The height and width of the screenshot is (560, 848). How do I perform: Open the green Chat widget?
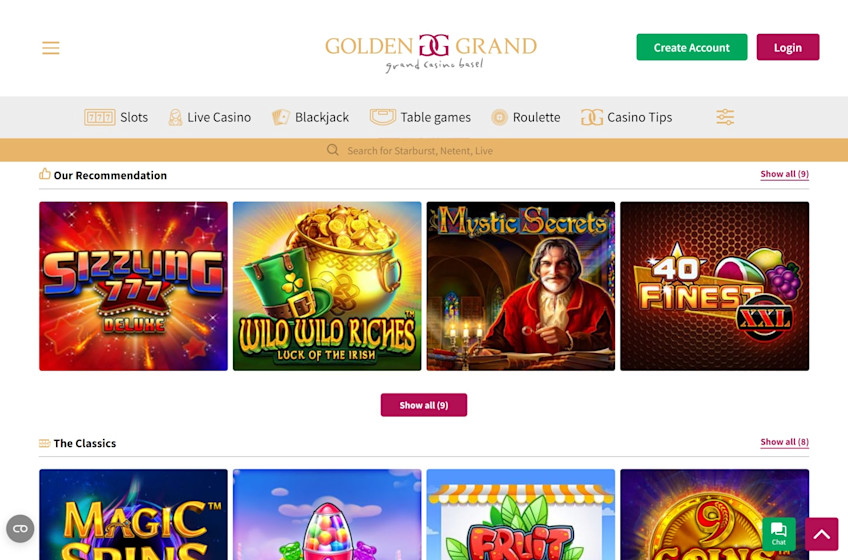point(778,533)
